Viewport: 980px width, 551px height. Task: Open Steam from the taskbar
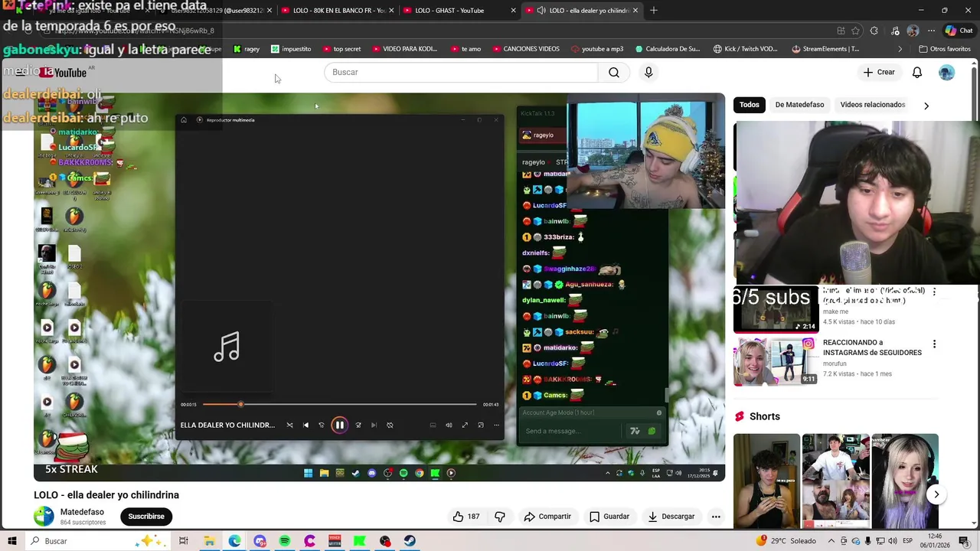[x=410, y=541]
